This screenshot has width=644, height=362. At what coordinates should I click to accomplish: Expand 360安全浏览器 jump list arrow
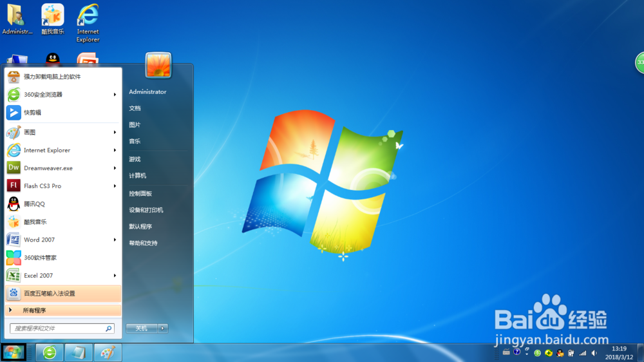(115, 95)
